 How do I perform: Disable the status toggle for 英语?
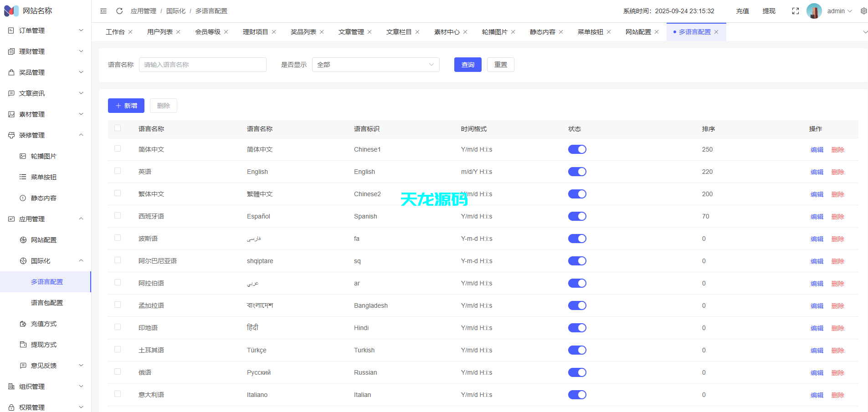click(x=577, y=172)
